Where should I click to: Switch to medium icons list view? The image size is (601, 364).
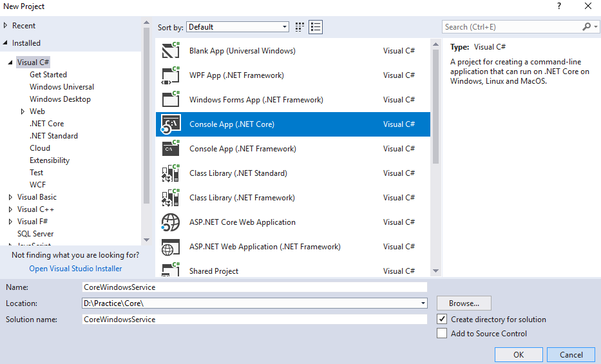pyautogui.click(x=316, y=27)
